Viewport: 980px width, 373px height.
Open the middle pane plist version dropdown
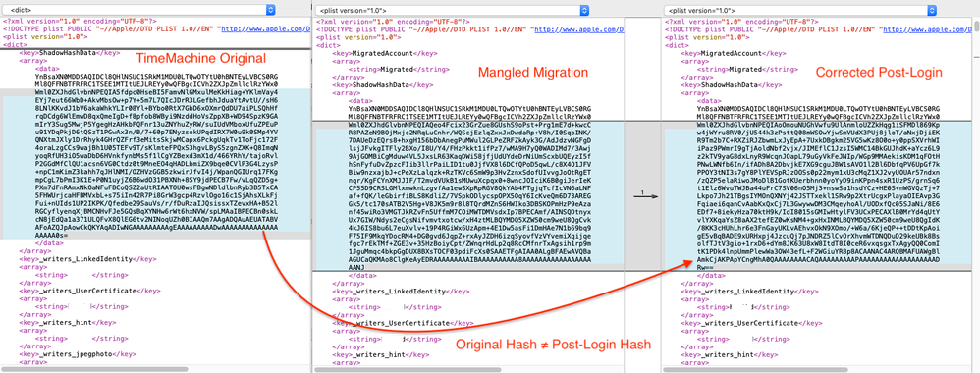[453, 10]
